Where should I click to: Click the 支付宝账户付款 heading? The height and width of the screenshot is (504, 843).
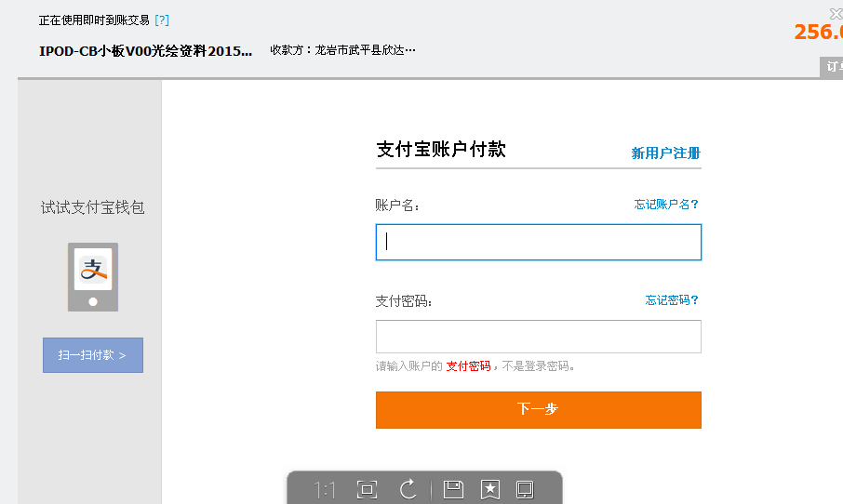coord(441,150)
